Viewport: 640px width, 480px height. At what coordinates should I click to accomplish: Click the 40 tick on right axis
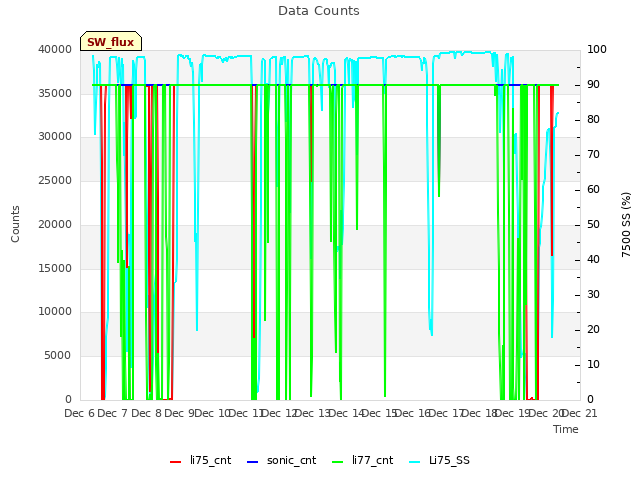point(593,260)
